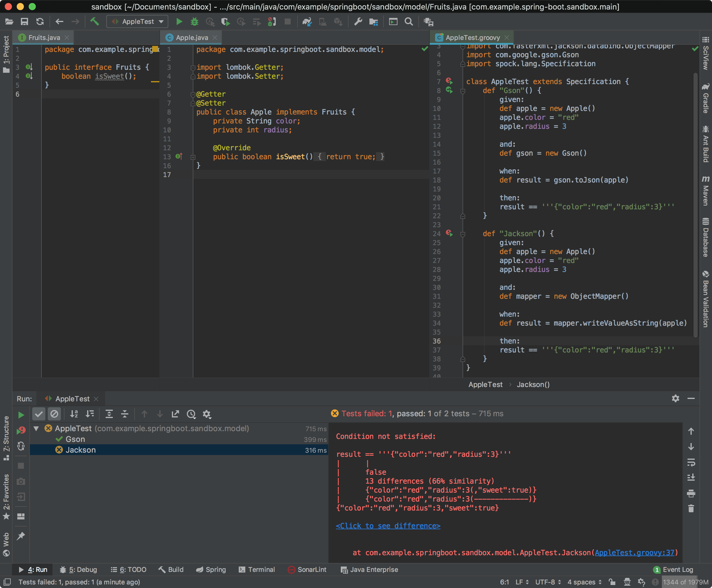Image resolution: width=712 pixels, height=588 pixels.
Task: Switch to the Fruits.java editor tab
Action: coord(44,38)
